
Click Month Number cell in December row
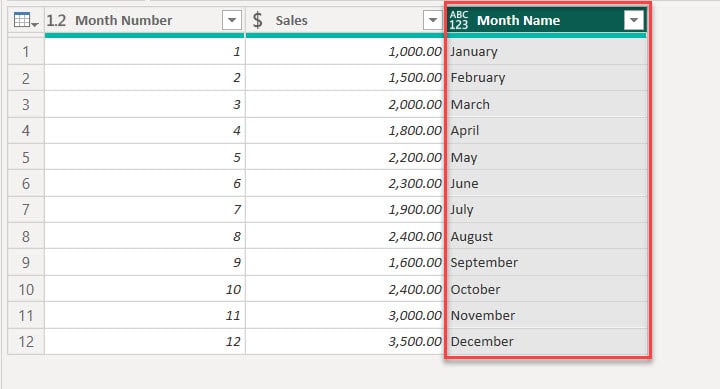click(145, 342)
